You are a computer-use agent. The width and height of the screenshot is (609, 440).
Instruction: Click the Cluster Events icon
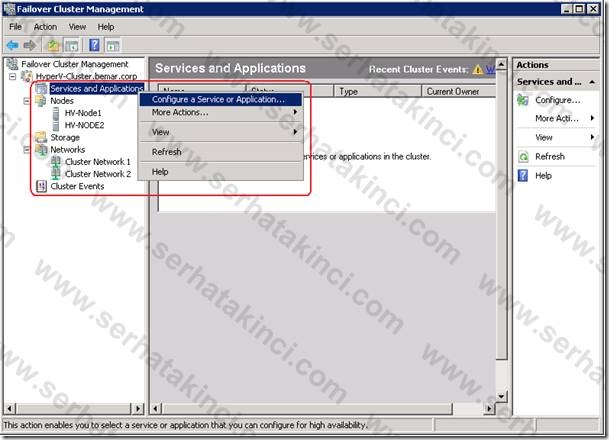pyautogui.click(x=41, y=186)
